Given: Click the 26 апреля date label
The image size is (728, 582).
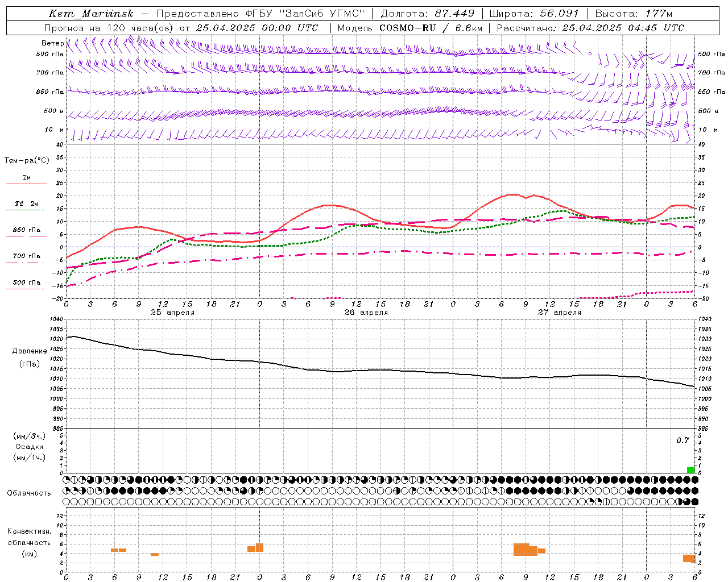Looking at the screenshot, I should pos(366,313).
